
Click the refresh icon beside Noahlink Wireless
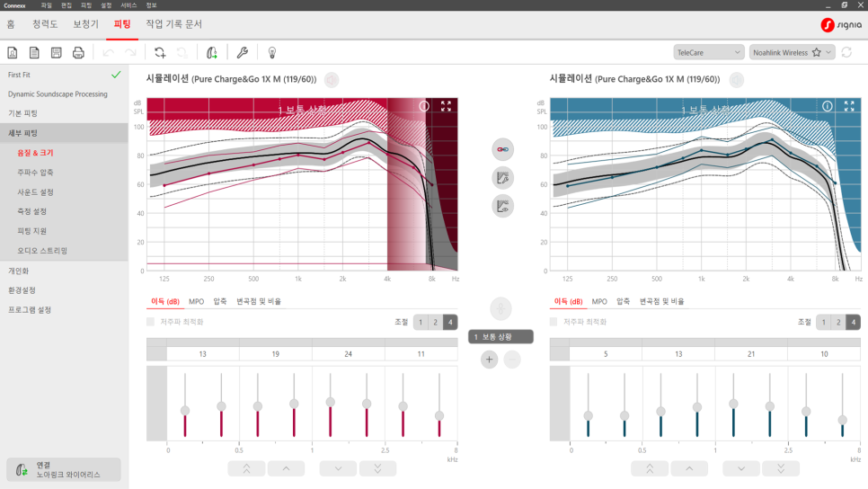point(846,53)
